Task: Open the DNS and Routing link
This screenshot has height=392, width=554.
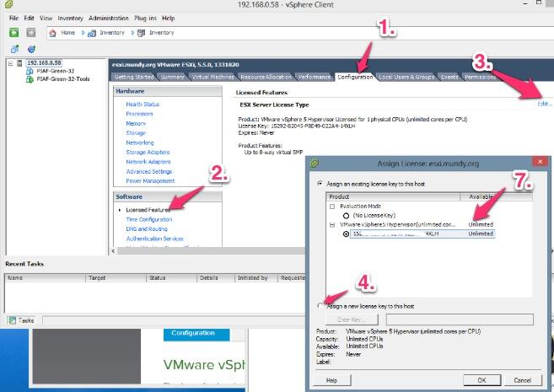Action: (147, 228)
